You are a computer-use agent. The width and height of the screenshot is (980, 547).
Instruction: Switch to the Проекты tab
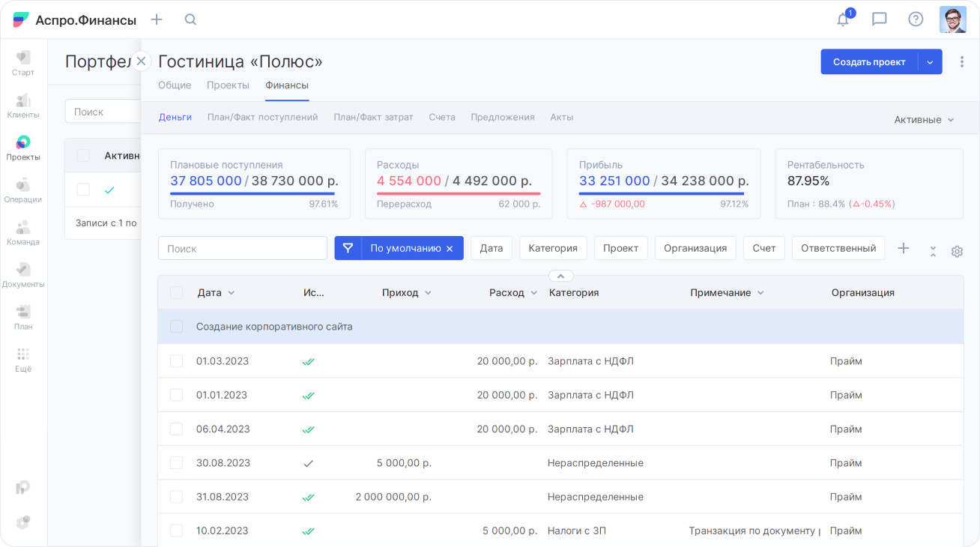pyautogui.click(x=228, y=85)
